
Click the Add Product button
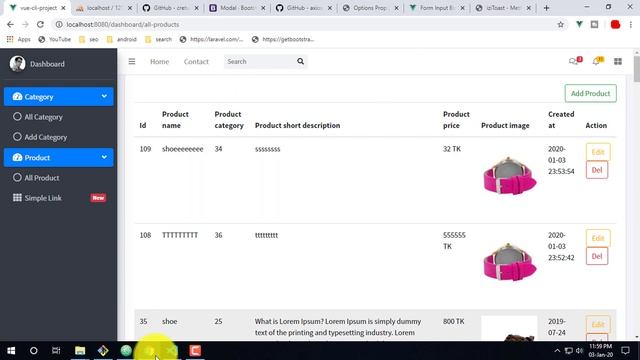[591, 93]
